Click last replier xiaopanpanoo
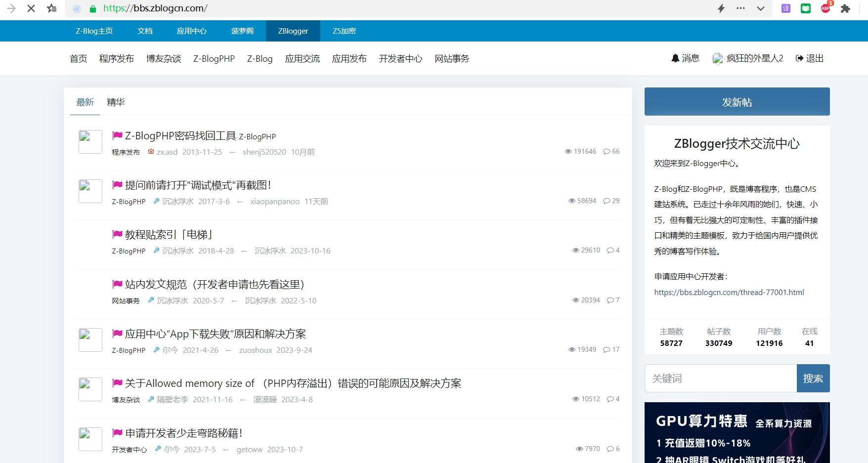868x463 pixels. tap(275, 202)
